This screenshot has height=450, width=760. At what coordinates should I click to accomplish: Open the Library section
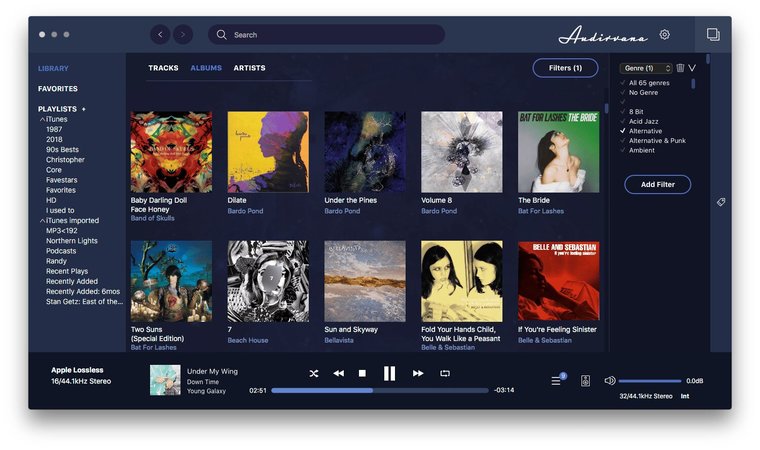click(x=53, y=68)
